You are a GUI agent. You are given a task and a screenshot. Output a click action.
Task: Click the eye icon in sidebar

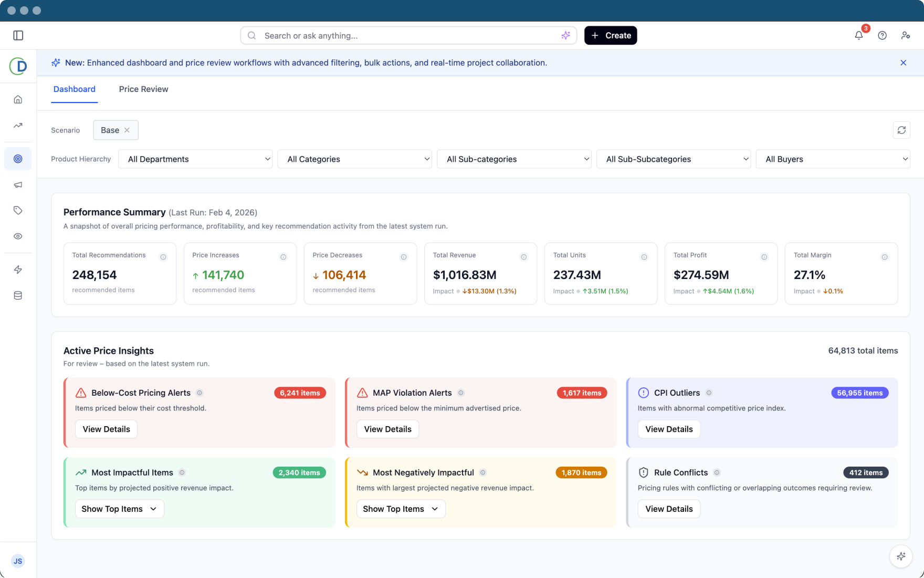[18, 236]
